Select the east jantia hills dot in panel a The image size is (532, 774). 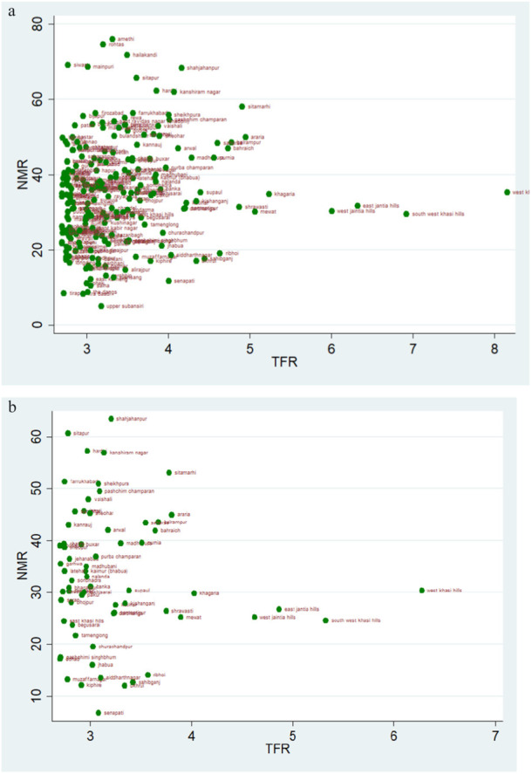point(358,206)
